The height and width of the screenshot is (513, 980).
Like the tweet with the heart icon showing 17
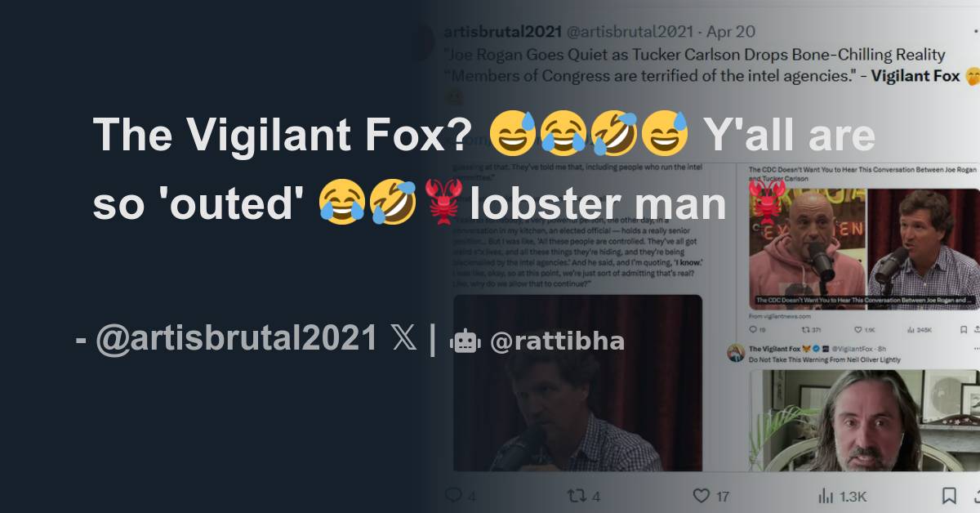click(x=702, y=497)
